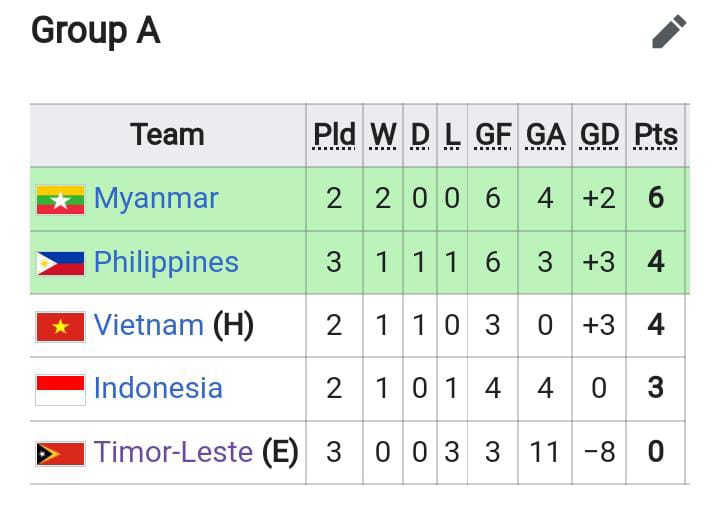Click the pencil edit icon
Image resolution: width=720 pixels, height=507 pixels.
click(x=669, y=31)
